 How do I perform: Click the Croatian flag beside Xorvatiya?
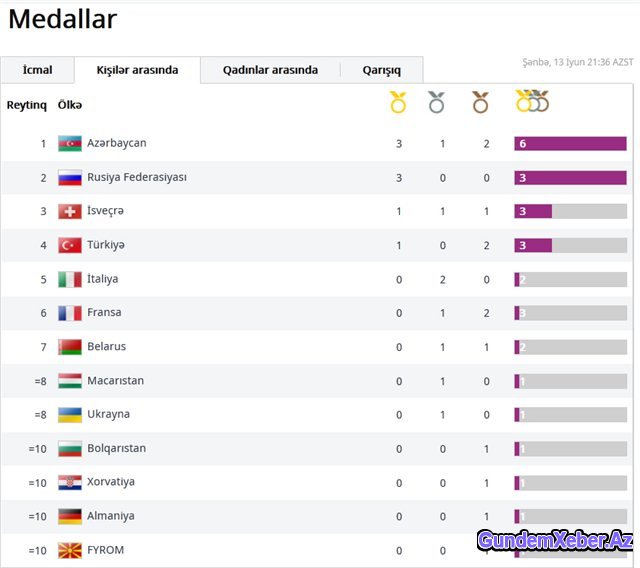click(x=70, y=483)
